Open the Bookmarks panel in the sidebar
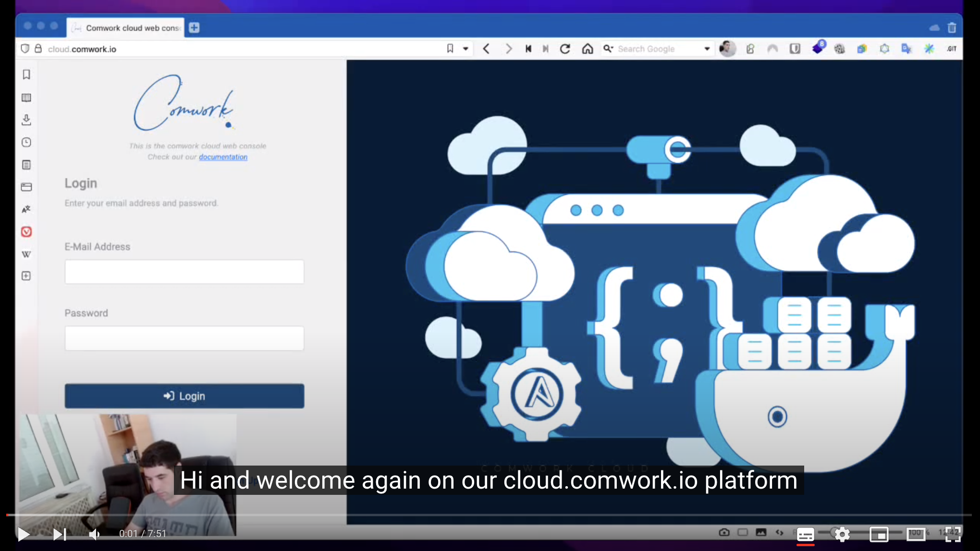 [26, 74]
